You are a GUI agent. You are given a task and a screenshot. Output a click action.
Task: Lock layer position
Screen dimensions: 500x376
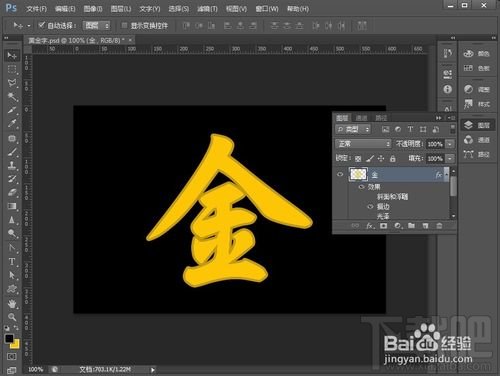point(381,159)
